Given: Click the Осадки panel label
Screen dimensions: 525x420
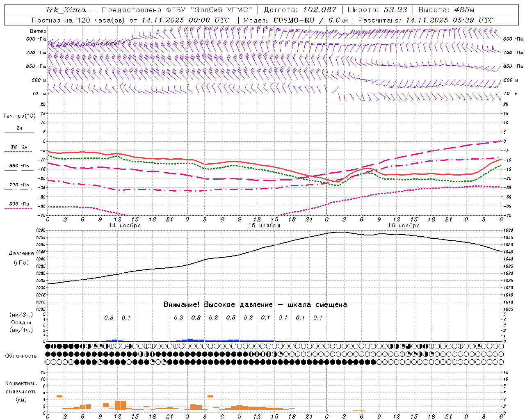Looking at the screenshot, I should tap(21, 322).
